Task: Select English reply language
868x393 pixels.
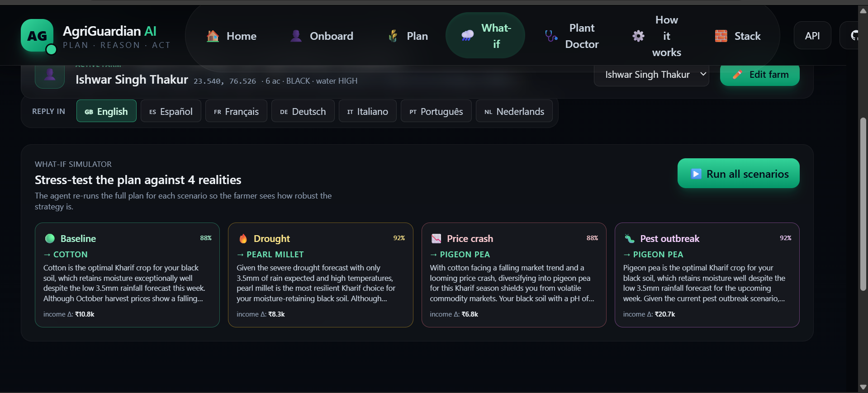Action: point(106,111)
